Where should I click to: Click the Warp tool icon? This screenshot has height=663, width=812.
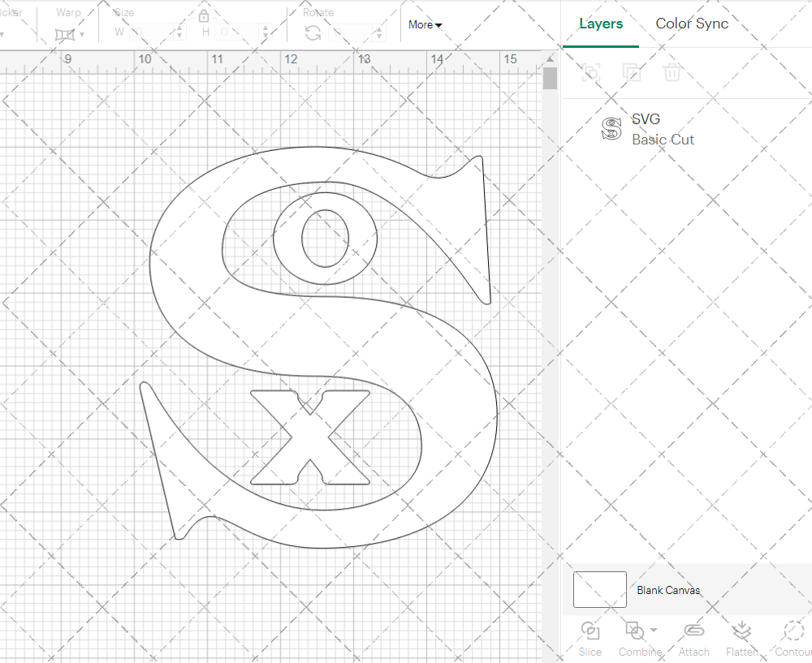[x=65, y=35]
